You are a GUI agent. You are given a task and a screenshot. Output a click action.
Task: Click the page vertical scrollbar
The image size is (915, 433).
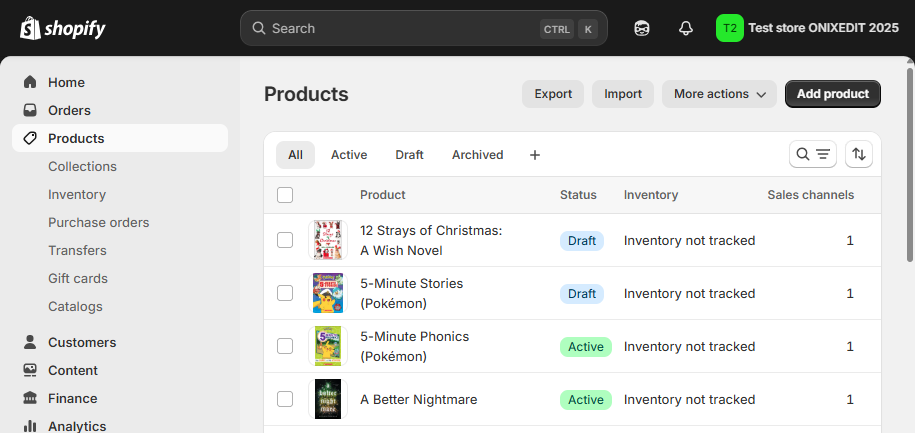(910, 165)
